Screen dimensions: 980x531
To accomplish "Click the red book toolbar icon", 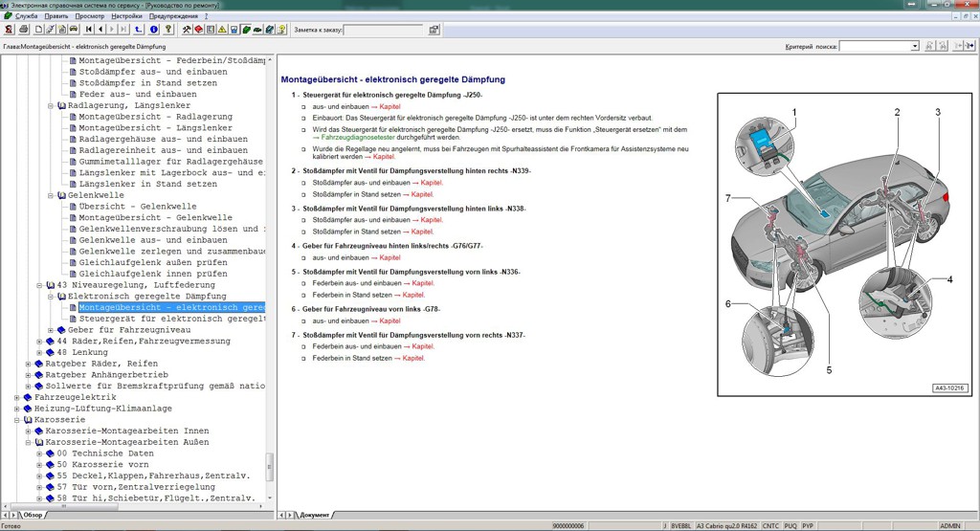I will [198, 30].
